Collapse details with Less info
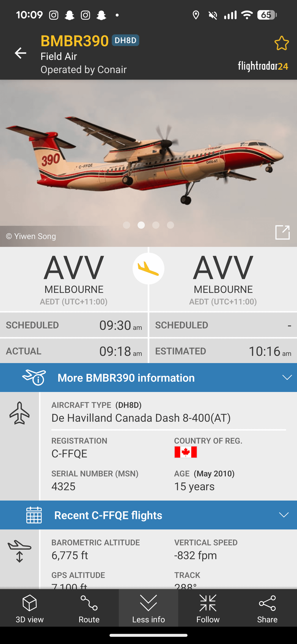 point(148,609)
